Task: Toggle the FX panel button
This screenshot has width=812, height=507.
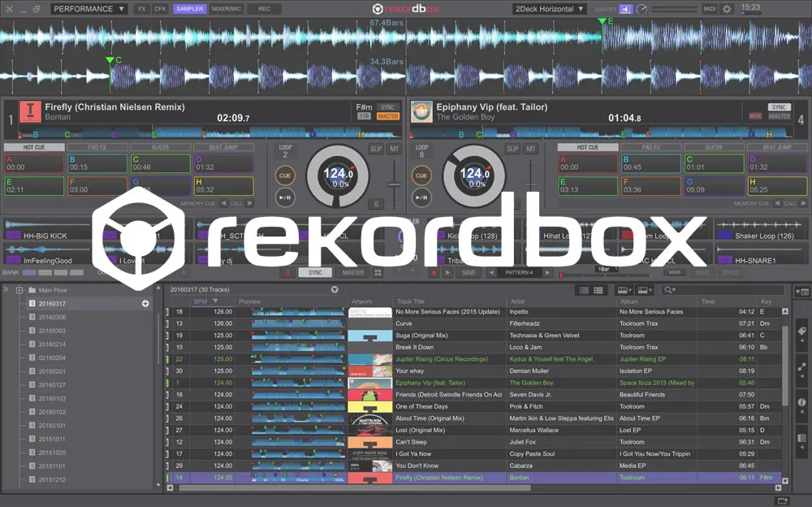Action: pos(141,9)
